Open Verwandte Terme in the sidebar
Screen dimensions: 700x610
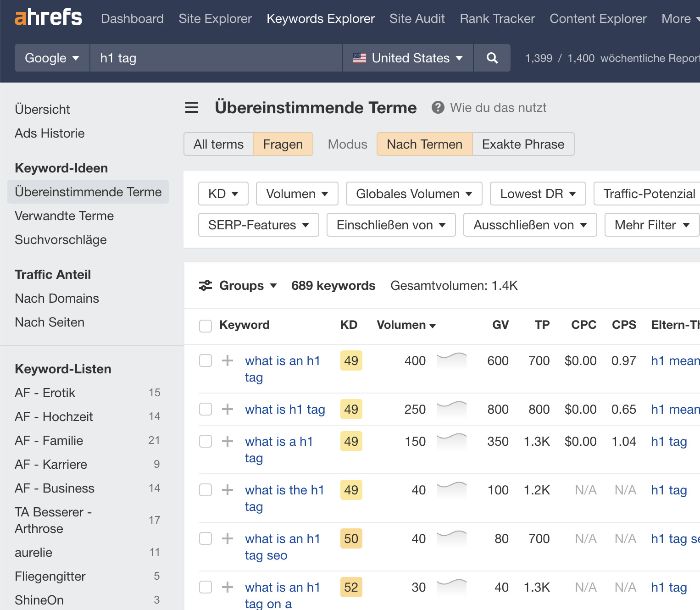(x=64, y=216)
